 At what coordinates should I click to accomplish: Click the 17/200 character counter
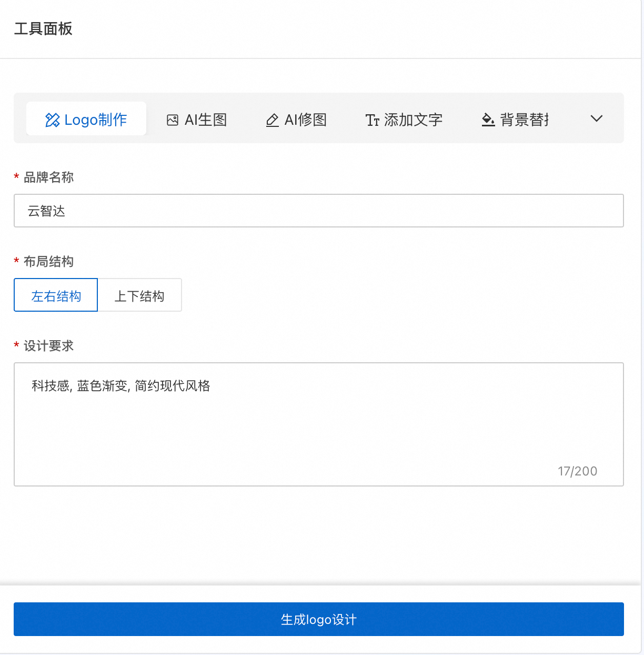click(x=578, y=471)
